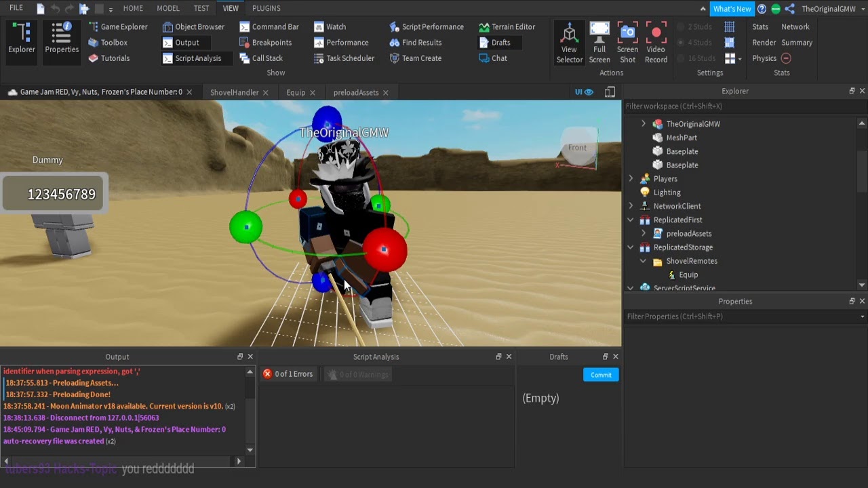Screen dimensions: 868x488
Task: Switch to the Equip script tab
Action: click(296, 92)
